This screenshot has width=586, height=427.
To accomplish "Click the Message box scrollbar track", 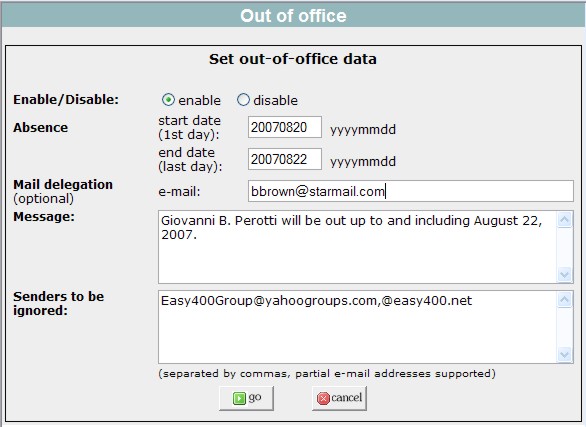I will [x=564, y=247].
